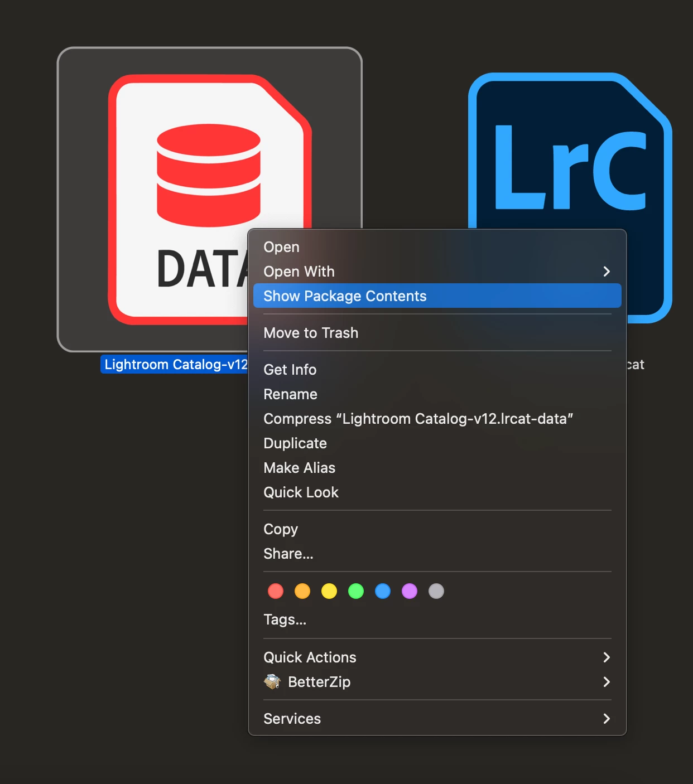The width and height of the screenshot is (693, 784).
Task: Choose Rename from the menu
Action: 437,394
